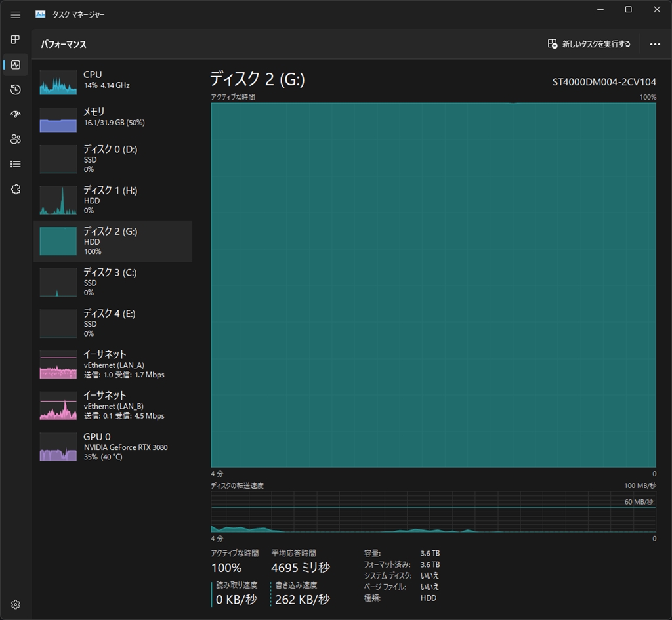Viewport: 672px width, 620px height.
Task: Click the 60 MB/秒 graph label
Action: pos(639,502)
